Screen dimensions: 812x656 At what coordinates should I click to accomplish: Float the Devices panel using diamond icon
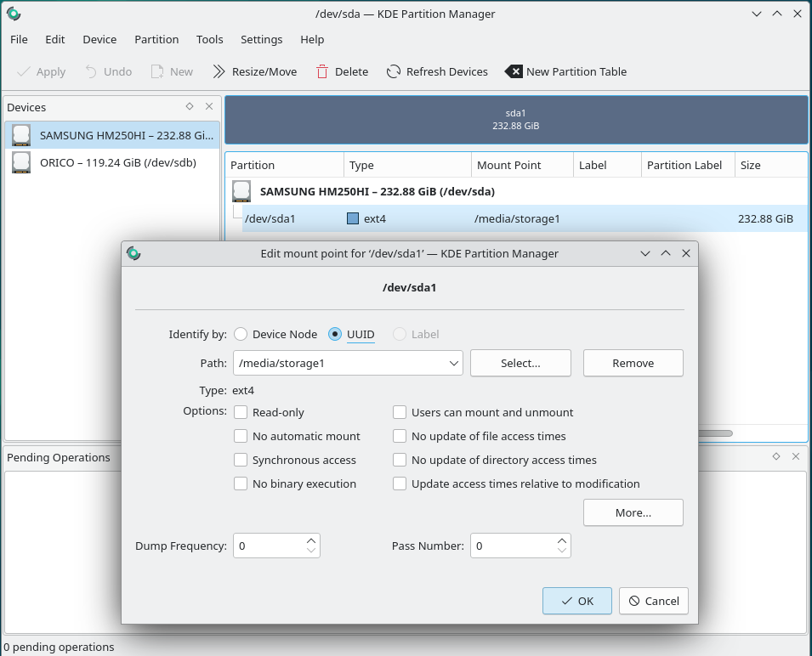pos(190,107)
